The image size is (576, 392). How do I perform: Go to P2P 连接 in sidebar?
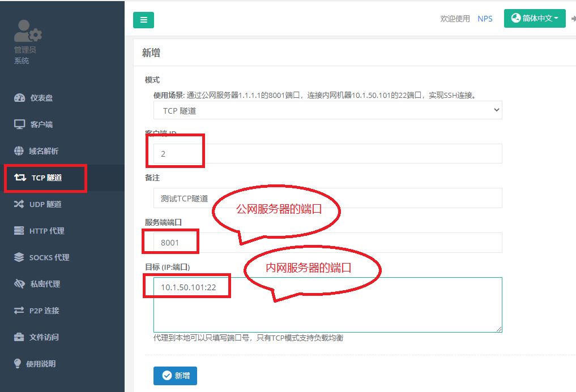[44, 311]
